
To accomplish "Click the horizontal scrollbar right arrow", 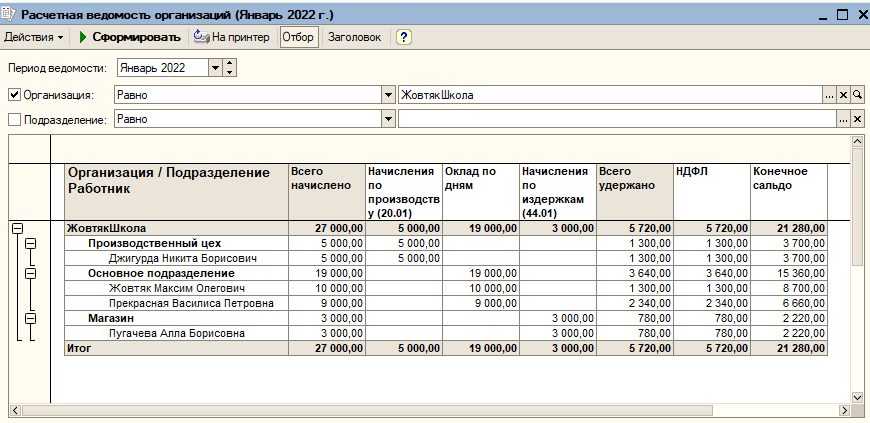I will click(844, 410).
